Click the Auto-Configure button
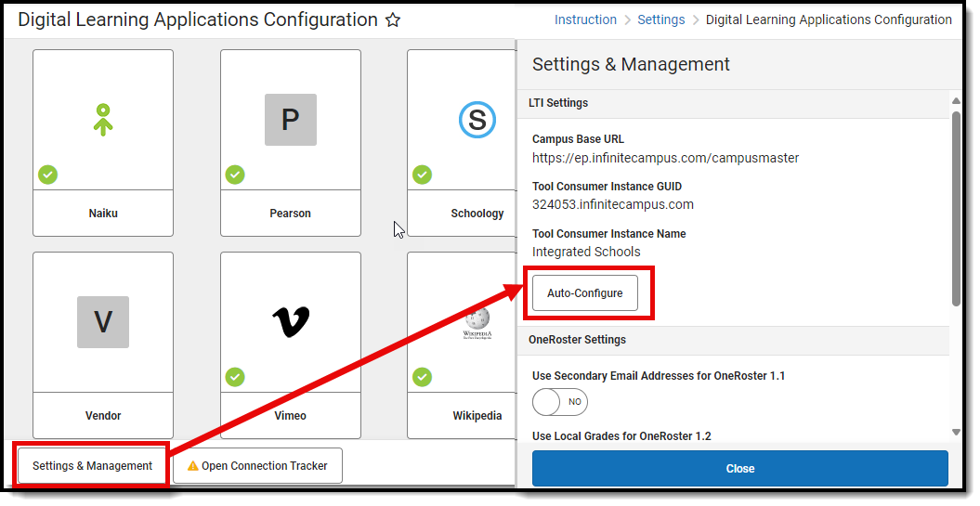 [x=585, y=293]
